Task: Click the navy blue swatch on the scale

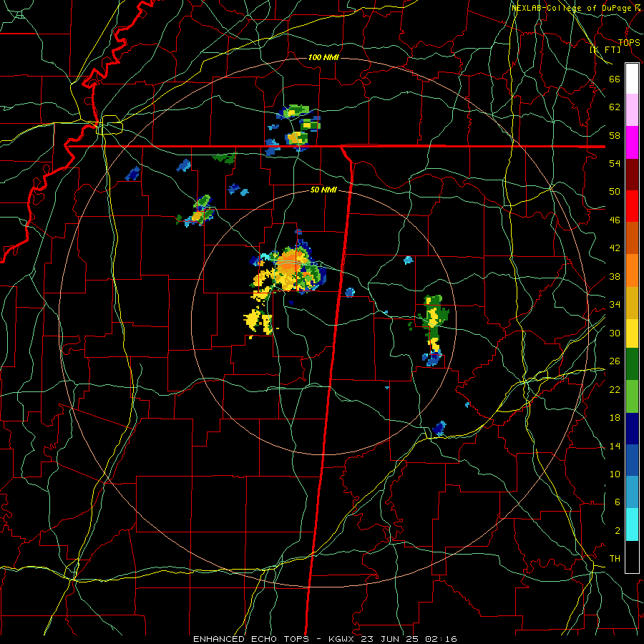Action: (632, 429)
